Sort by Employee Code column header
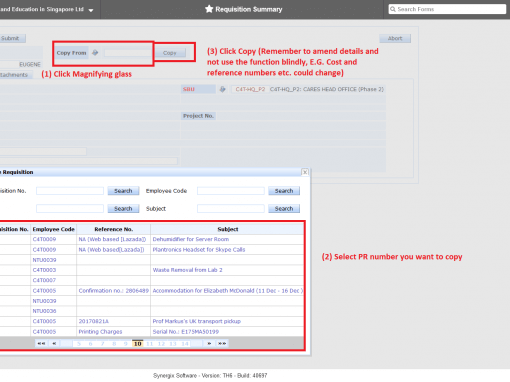This screenshot has height=382, width=510. pyautogui.click(x=54, y=229)
